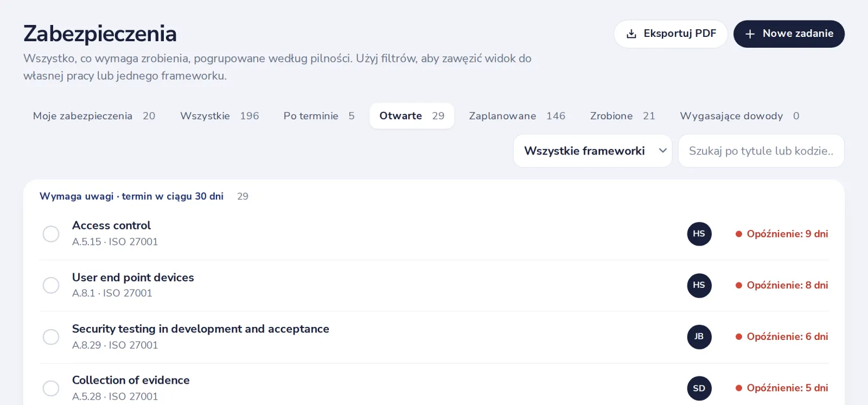Screen dimensions: 868x405
Task: Complete Security testing in development and acceptance
Action: [51, 337]
